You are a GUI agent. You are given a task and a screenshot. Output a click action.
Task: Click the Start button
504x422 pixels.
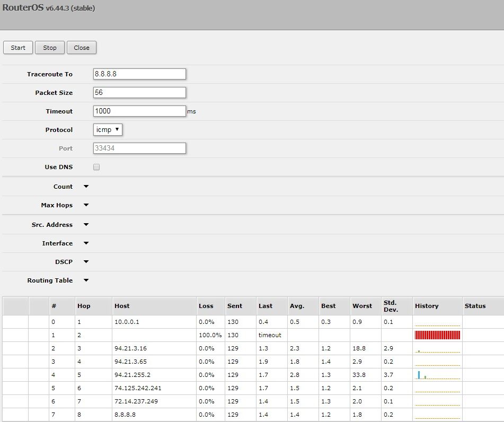point(18,48)
